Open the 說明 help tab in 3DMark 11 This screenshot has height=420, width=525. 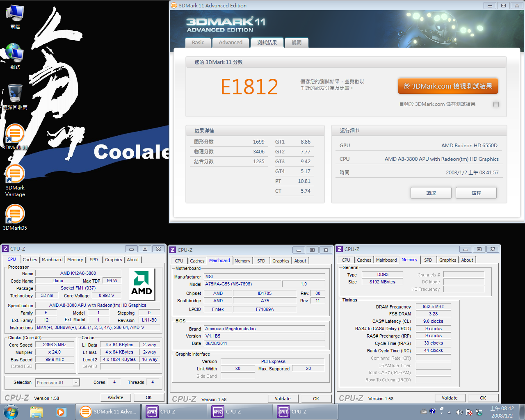coord(297,42)
